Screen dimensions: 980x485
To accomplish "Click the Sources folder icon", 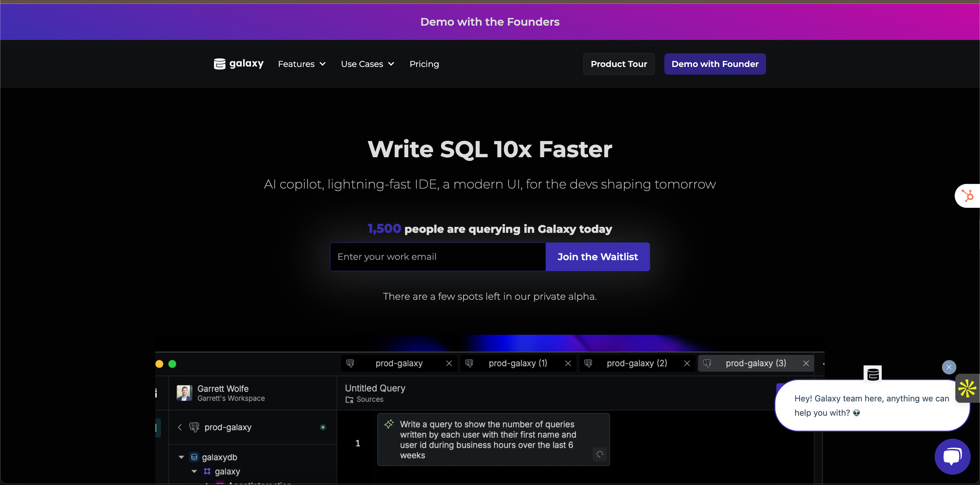I will [x=349, y=399].
